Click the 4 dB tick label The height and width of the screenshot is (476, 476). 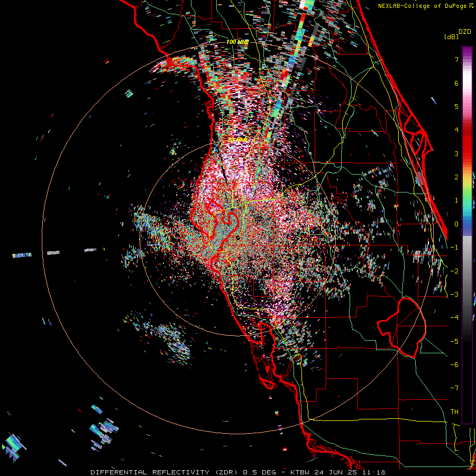coord(456,130)
